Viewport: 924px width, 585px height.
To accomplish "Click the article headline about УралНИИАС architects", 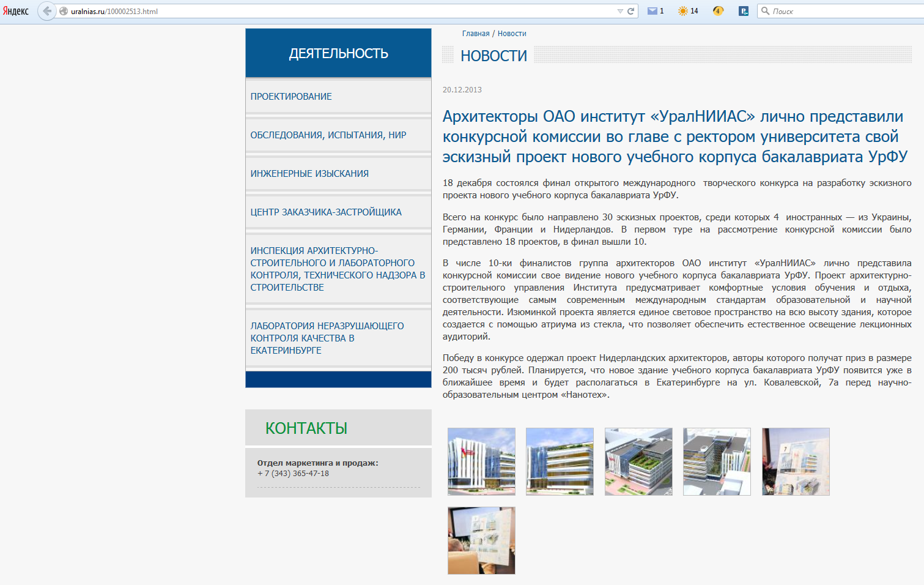I will click(675, 136).
